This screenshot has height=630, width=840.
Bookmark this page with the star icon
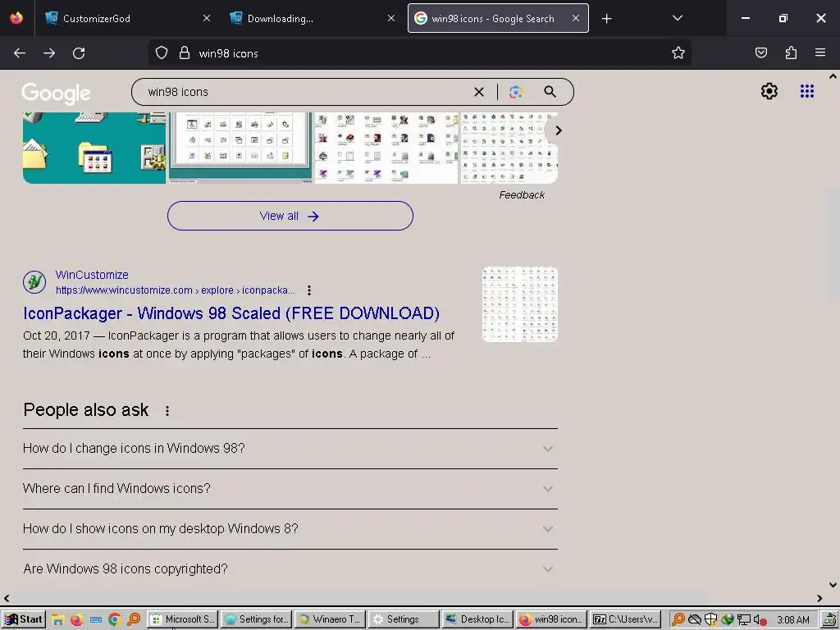point(678,53)
